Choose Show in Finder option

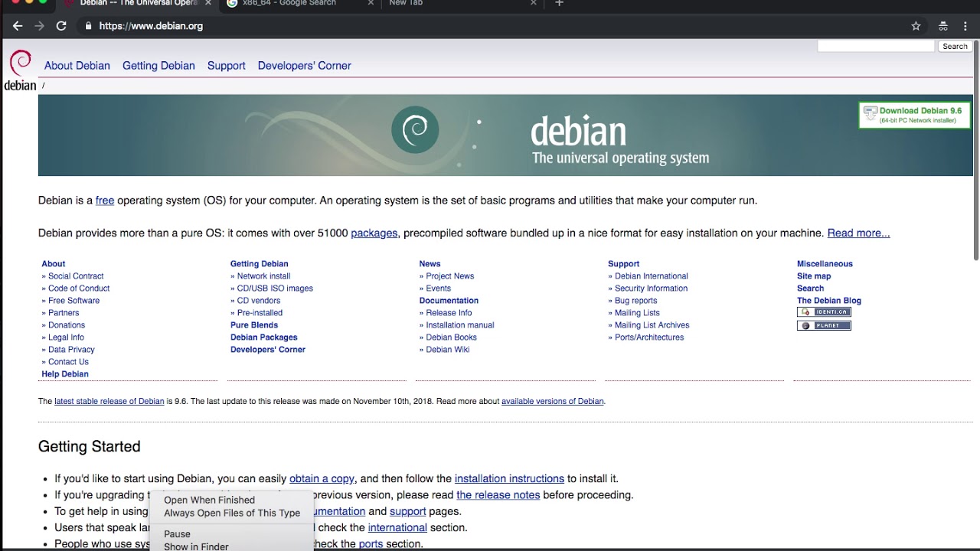[231, 546]
